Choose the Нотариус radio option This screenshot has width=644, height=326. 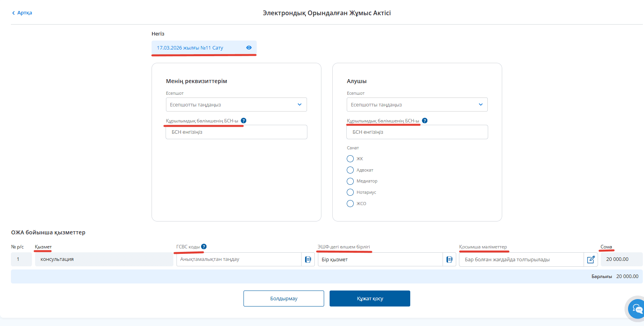[x=350, y=192]
